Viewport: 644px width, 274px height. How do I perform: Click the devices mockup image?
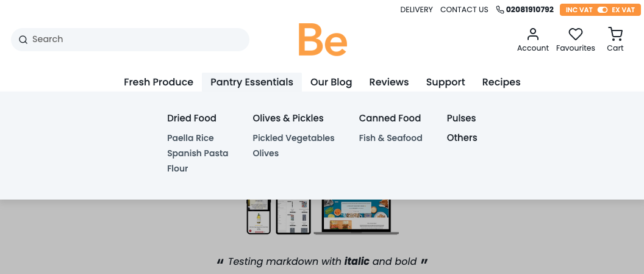[323, 217]
